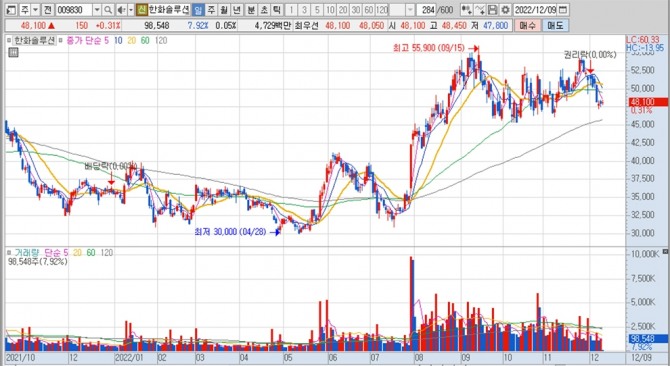Click the add candle marker icon

pos(466,10)
